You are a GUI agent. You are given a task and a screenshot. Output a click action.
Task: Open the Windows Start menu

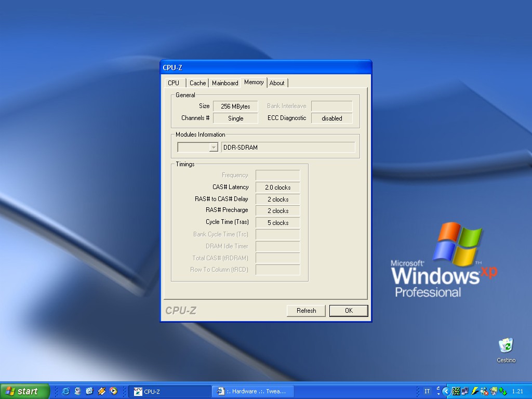[x=24, y=391]
